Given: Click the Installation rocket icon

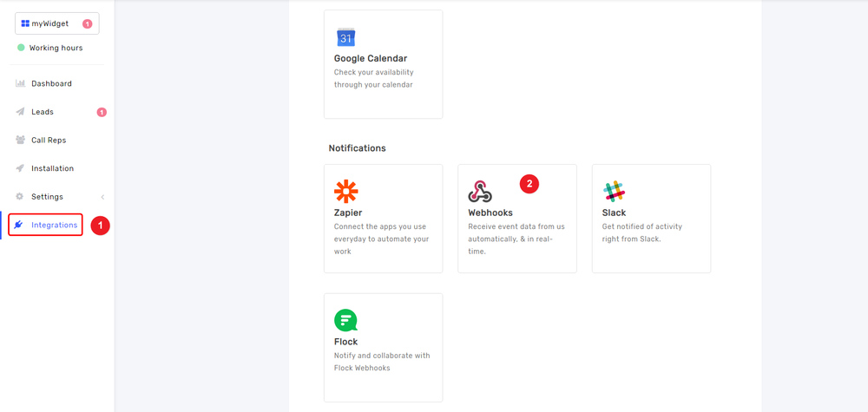Looking at the screenshot, I should [x=20, y=168].
